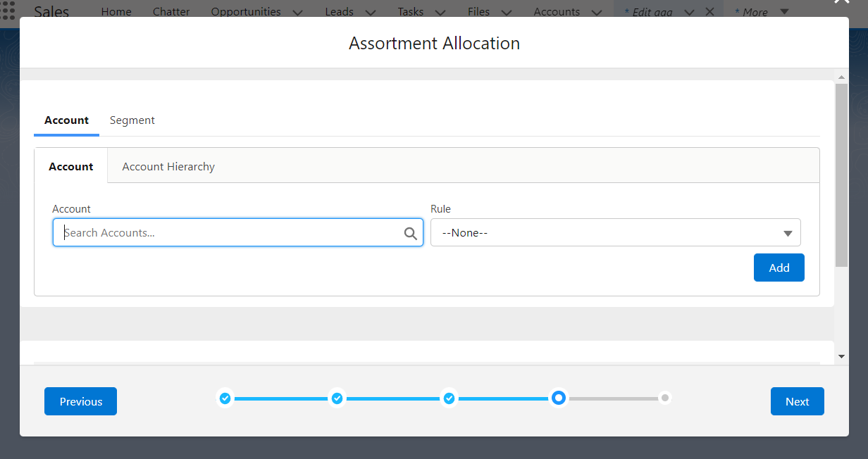The image size is (868, 459).
Task: Click the final incomplete progress step
Action: click(x=664, y=398)
